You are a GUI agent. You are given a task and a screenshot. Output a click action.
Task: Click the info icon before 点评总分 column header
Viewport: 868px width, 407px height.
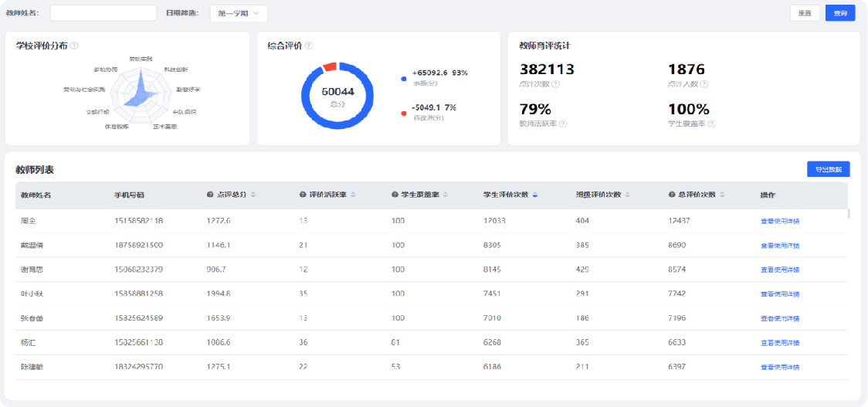pos(210,195)
